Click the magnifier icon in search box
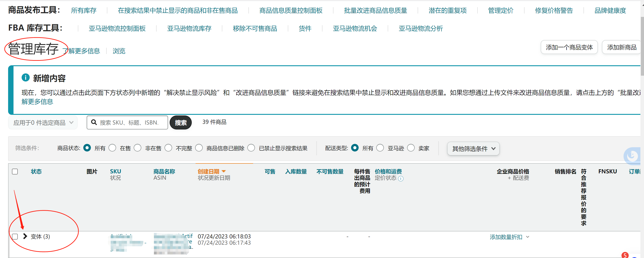644x258 pixels. [x=94, y=122]
